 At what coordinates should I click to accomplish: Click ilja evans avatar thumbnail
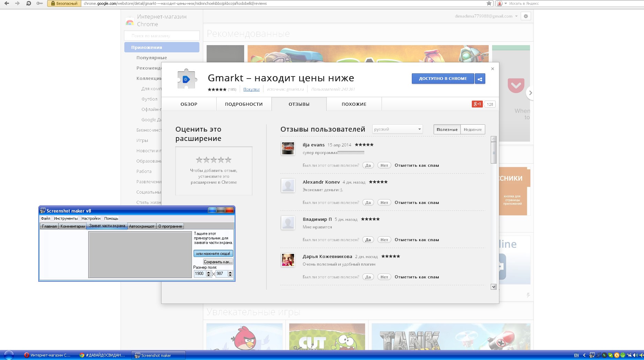point(288,148)
